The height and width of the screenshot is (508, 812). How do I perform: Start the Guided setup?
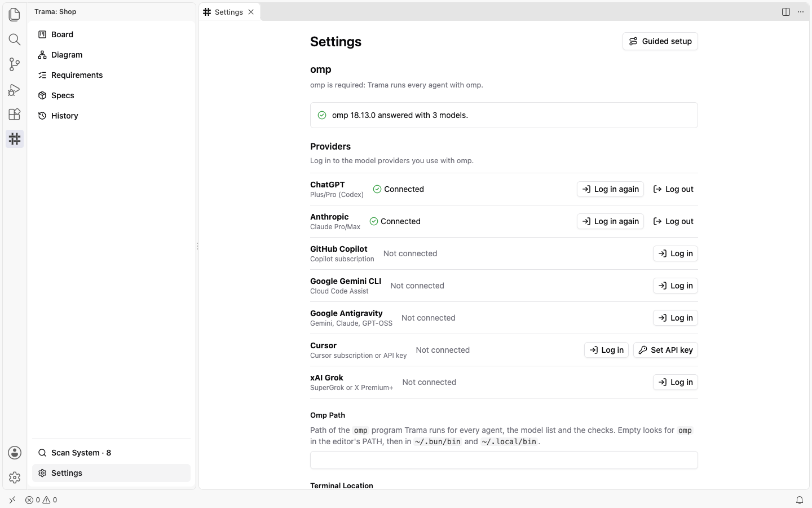point(660,41)
